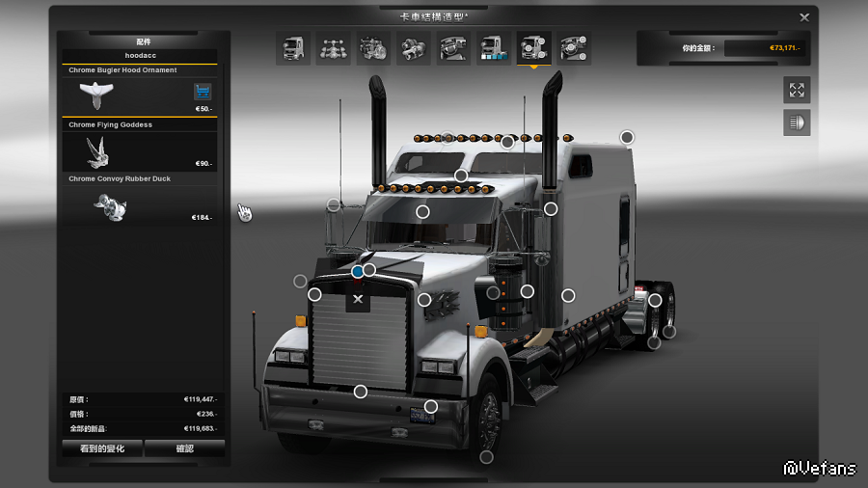
Task: Select the Chrome Bugler Hood Ornament thumbnail
Action: tap(96, 95)
